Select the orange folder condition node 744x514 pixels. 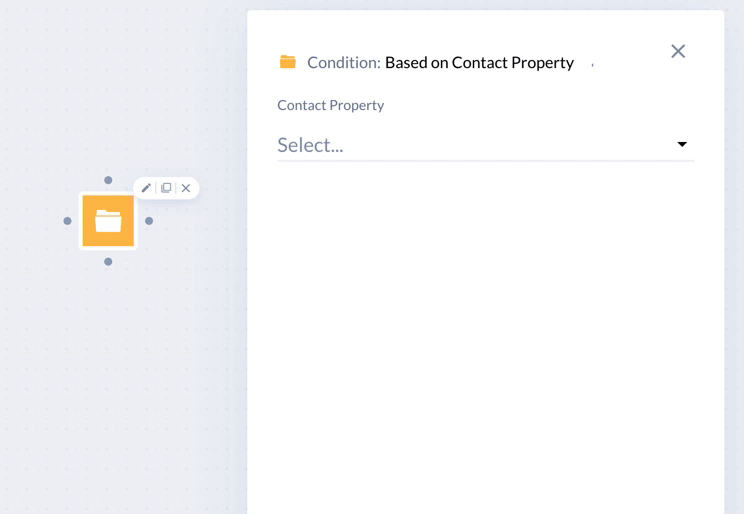tap(108, 221)
